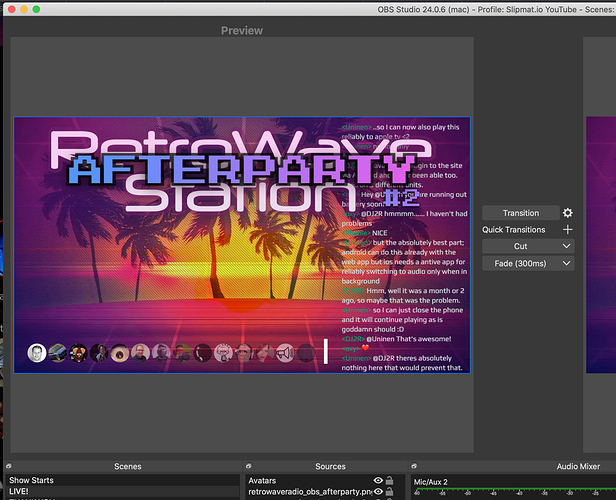Click the Preview heading label
Viewport: 616px width, 500px height.
coord(242,31)
